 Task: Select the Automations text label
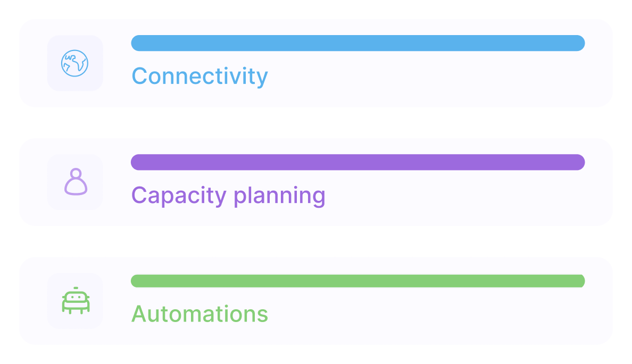199,314
